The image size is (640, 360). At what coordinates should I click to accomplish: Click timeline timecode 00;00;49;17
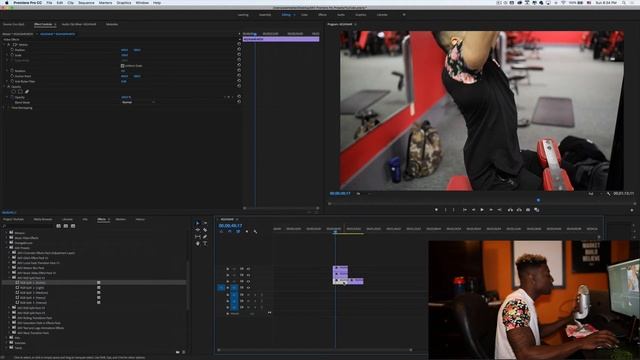pos(230,226)
